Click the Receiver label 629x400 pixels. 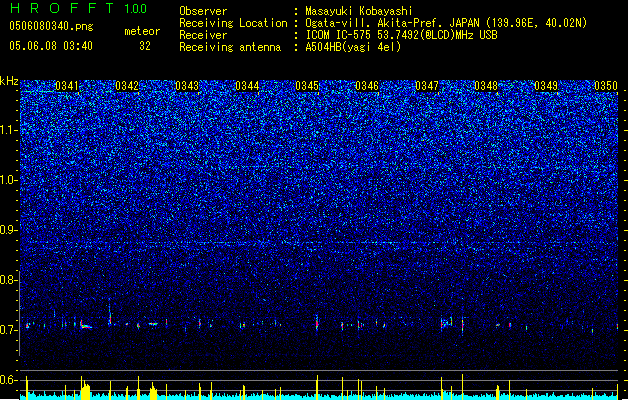(203, 35)
